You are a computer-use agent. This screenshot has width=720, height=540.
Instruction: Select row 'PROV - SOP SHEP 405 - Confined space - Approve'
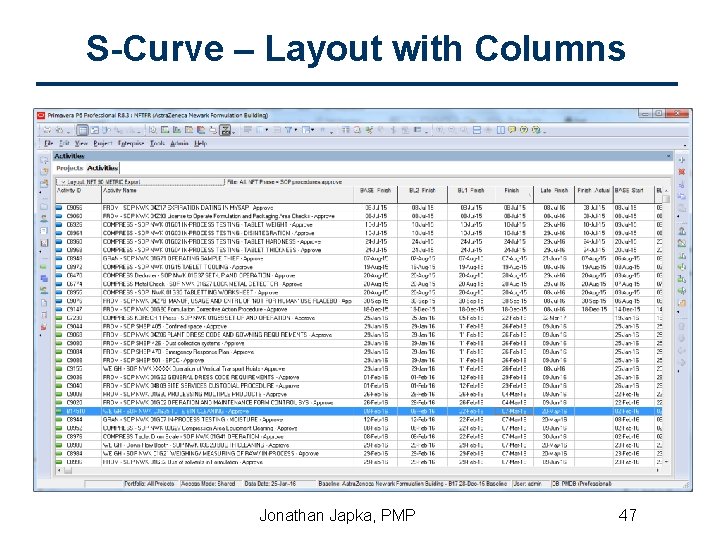click(359, 326)
